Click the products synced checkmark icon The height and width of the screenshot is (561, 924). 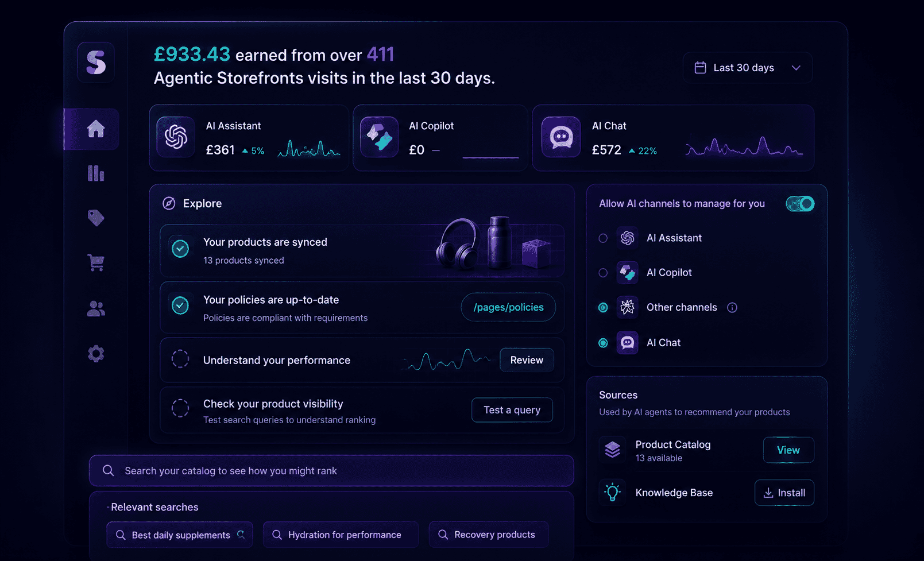180,249
